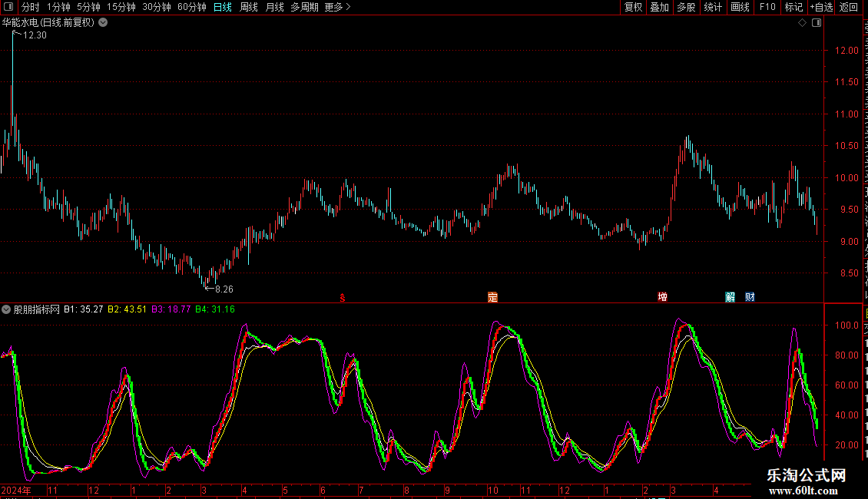Click the 统计 statistics button
The image size is (868, 499).
click(x=712, y=7)
